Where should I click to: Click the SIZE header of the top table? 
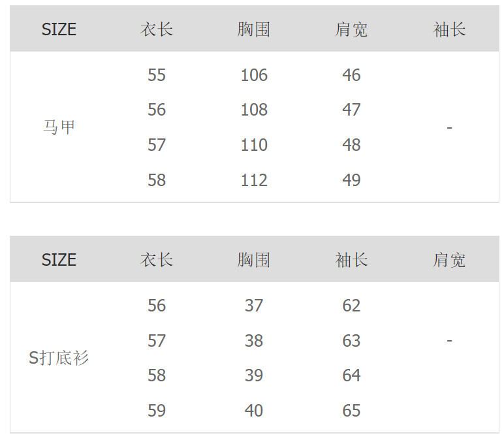coord(59,29)
